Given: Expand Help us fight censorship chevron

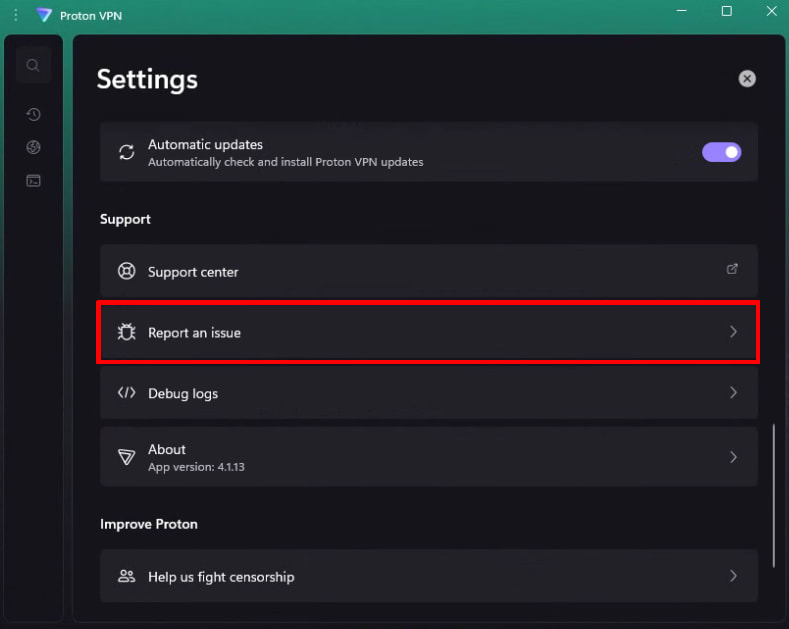Looking at the screenshot, I should 733,576.
